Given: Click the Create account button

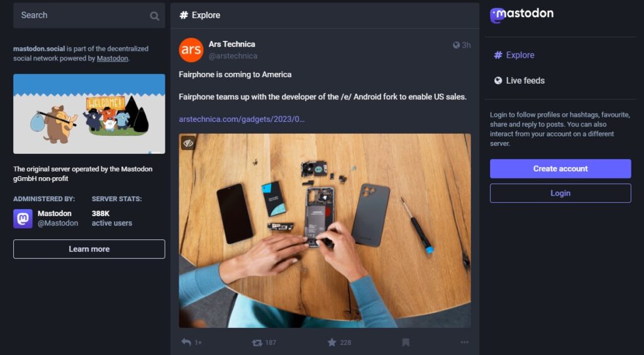Looking at the screenshot, I should (x=560, y=168).
